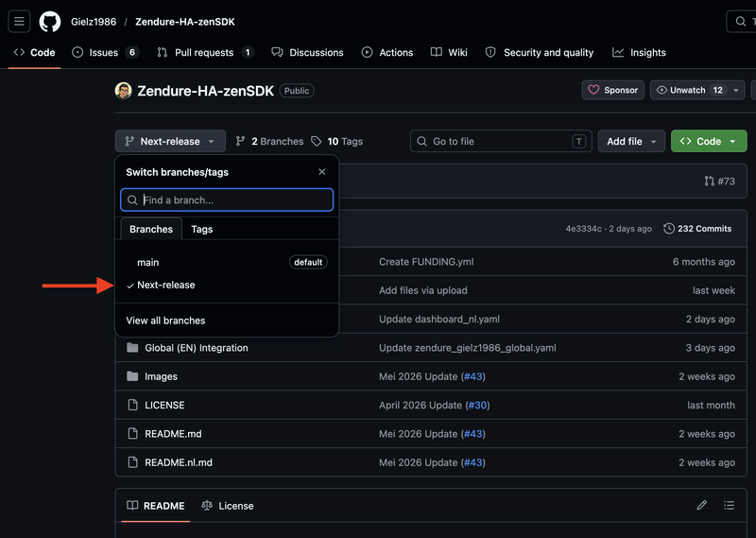Open Zendure-HA-zenSDK breadcrumb link
Screen dimensions: 756x538
[184, 22]
